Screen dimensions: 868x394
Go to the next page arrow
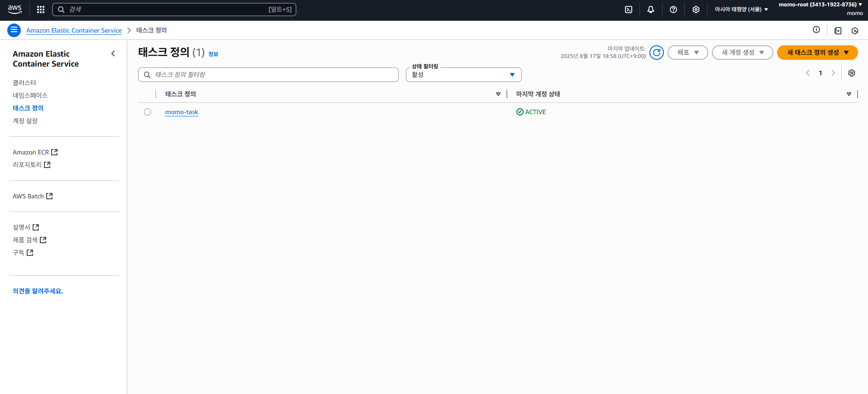tap(833, 73)
